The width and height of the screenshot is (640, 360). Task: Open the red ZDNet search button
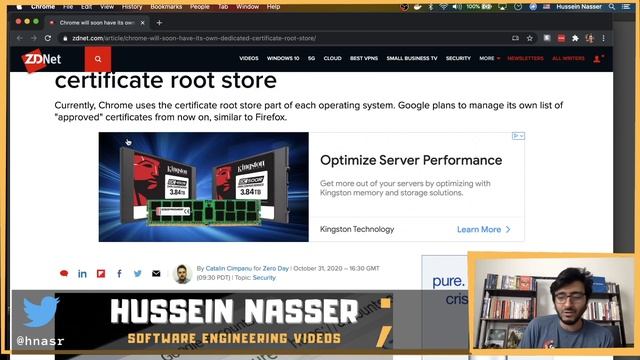tap(98, 59)
